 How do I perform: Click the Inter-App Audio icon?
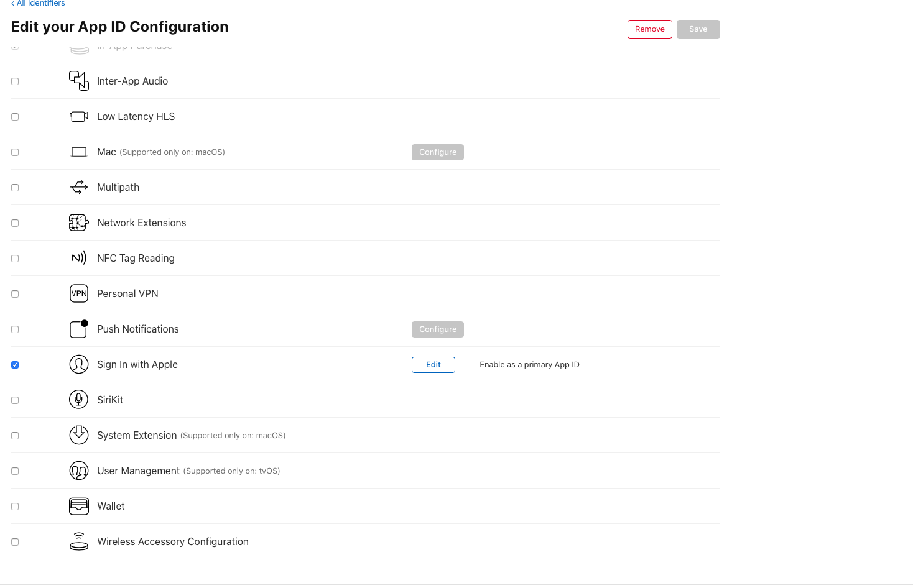tap(79, 81)
